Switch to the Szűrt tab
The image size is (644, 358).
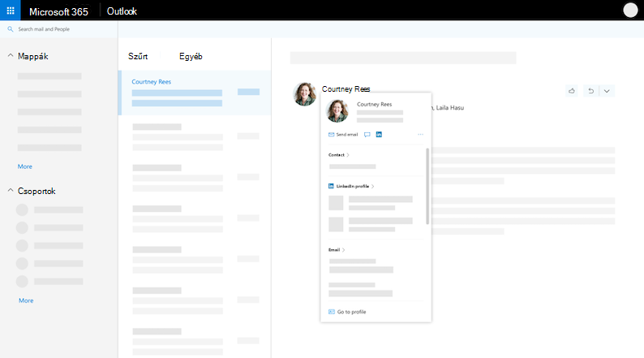(138, 56)
